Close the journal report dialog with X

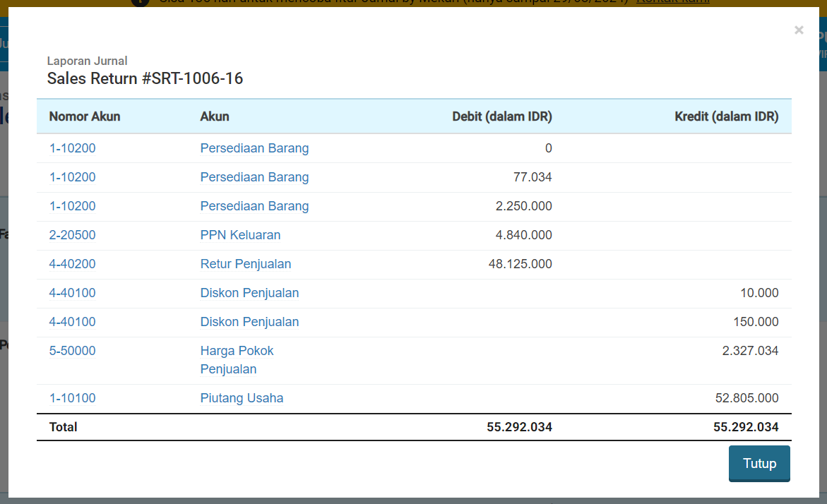(x=799, y=30)
